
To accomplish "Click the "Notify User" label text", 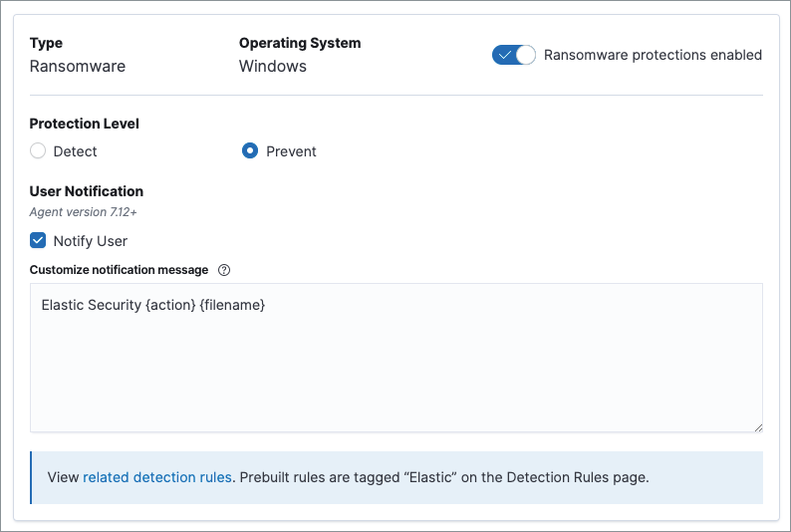I will (90, 240).
